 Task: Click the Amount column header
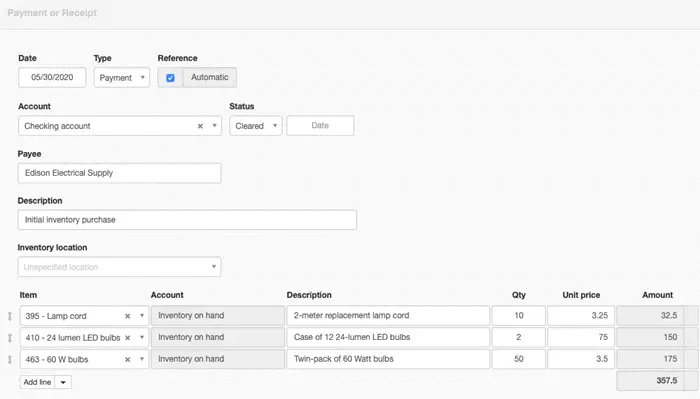[657, 295]
